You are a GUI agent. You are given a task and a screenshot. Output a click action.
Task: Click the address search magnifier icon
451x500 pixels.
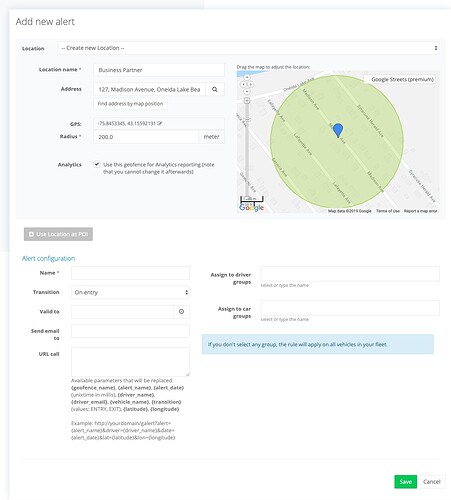click(x=215, y=89)
